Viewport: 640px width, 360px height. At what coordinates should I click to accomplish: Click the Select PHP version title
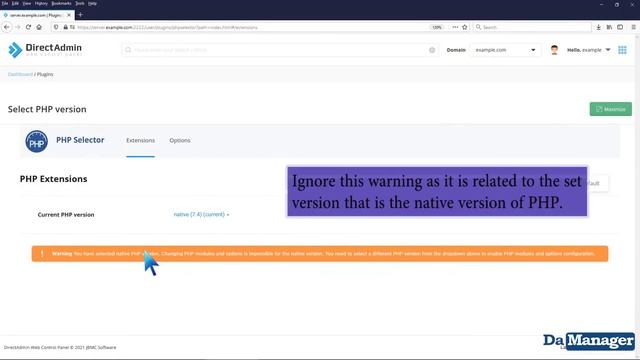(x=47, y=109)
